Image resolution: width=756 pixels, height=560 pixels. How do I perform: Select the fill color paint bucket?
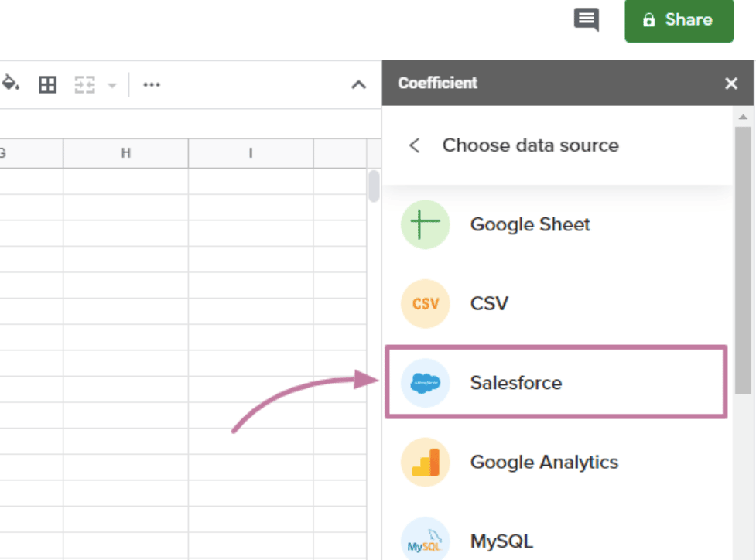(11, 84)
